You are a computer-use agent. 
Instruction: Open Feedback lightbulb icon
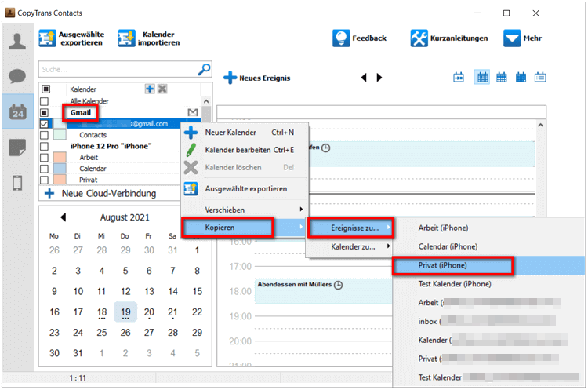341,38
